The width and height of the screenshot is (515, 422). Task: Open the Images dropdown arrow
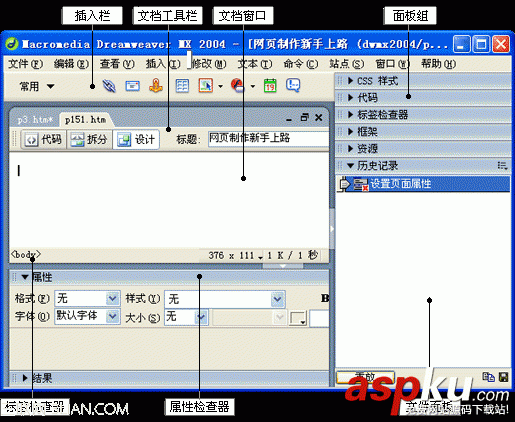tap(220, 86)
